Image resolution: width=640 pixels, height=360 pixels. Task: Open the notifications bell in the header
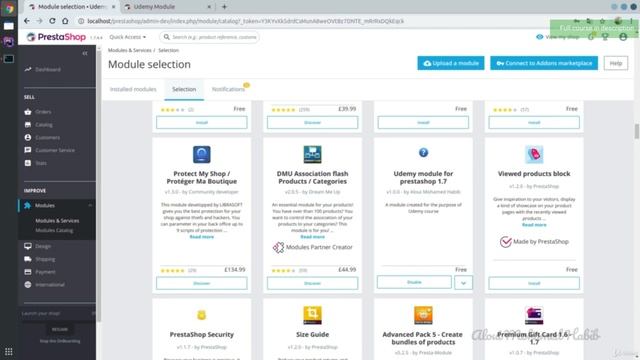[x=591, y=37]
